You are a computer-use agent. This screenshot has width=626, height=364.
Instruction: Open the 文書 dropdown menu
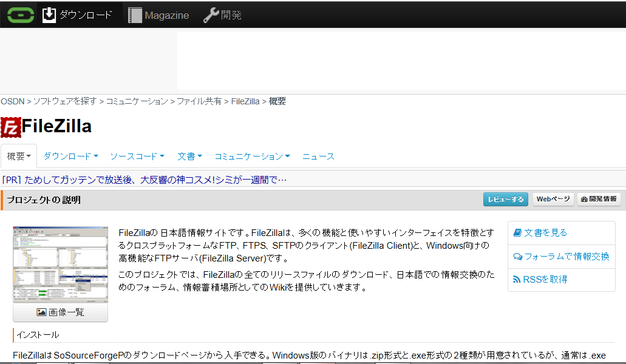[189, 156]
